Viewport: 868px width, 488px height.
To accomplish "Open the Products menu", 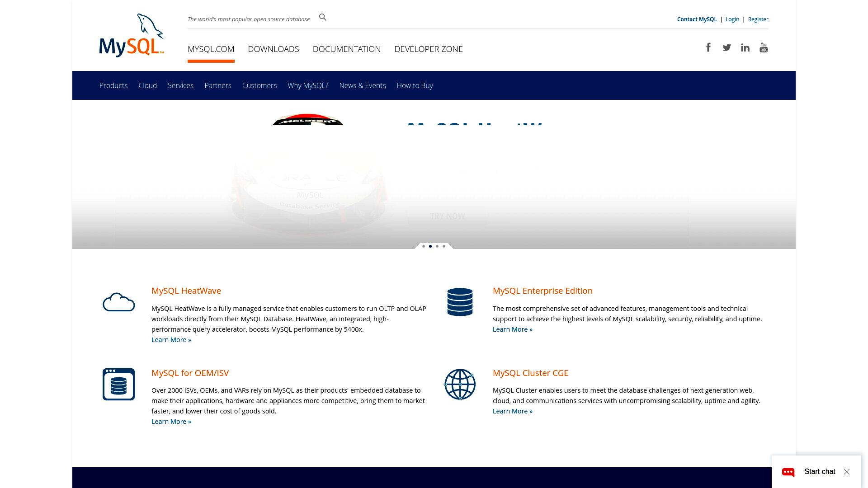I will coord(113,85).
